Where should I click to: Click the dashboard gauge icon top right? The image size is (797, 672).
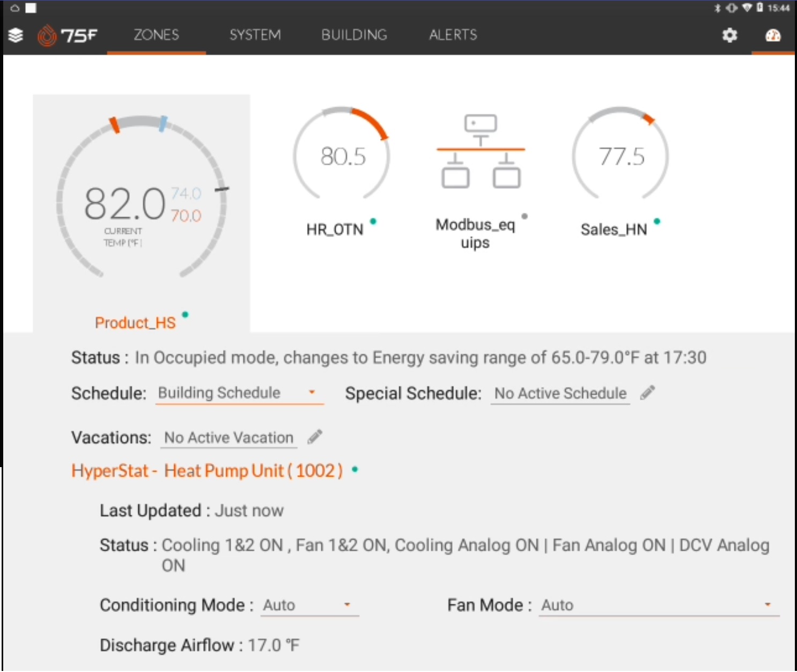772,36
